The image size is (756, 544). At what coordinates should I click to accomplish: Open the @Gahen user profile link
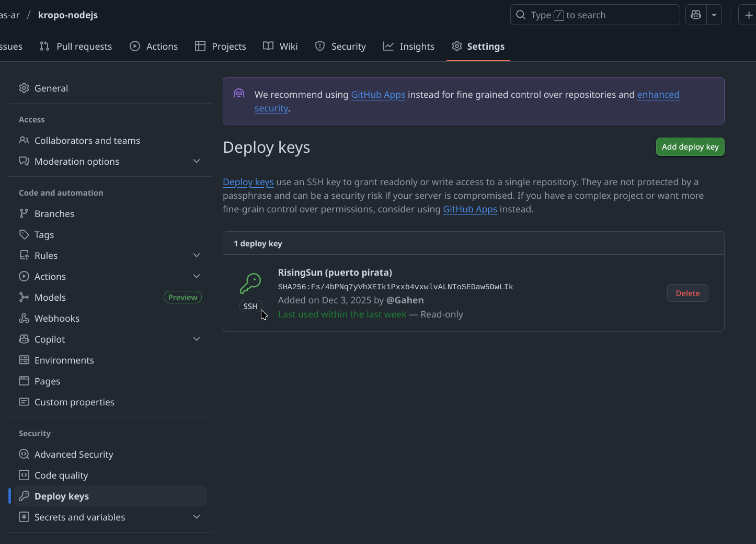click(405, 300)
